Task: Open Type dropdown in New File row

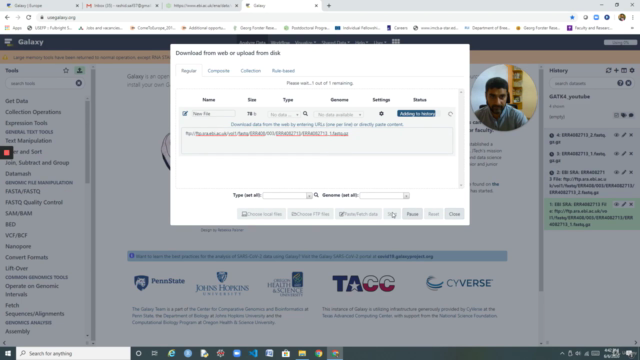Action: (x=284, y=115)
